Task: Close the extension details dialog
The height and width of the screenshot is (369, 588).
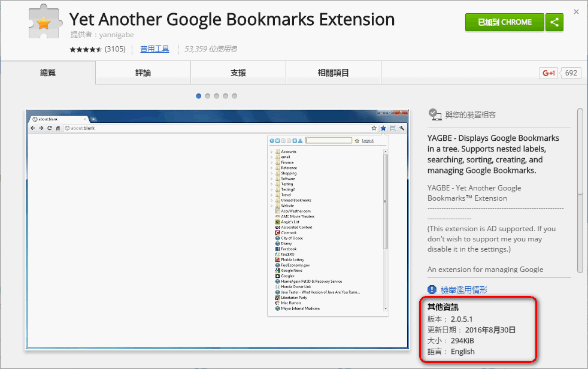Action: (576, 11)
